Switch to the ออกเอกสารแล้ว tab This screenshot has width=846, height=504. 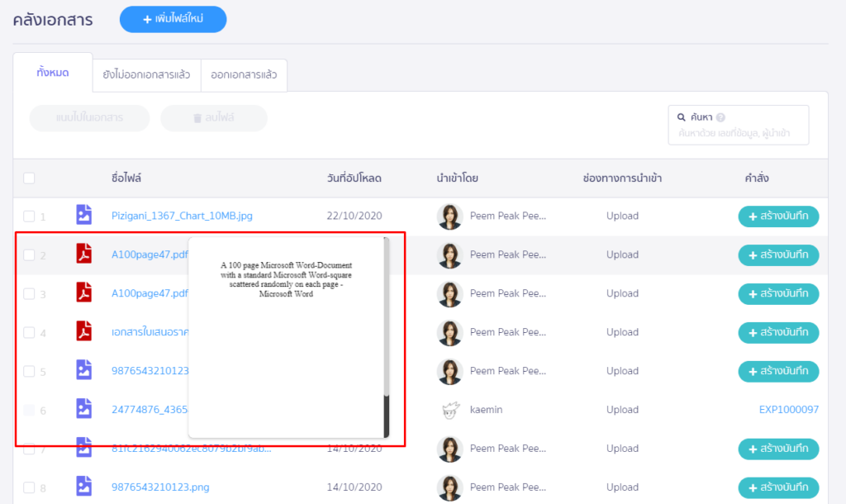coord(244,75)
